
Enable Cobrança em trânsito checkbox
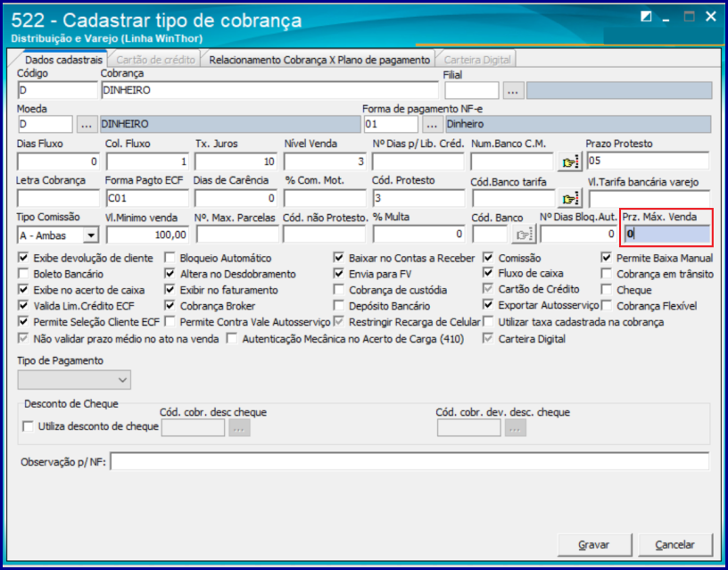tap(606, 274)
